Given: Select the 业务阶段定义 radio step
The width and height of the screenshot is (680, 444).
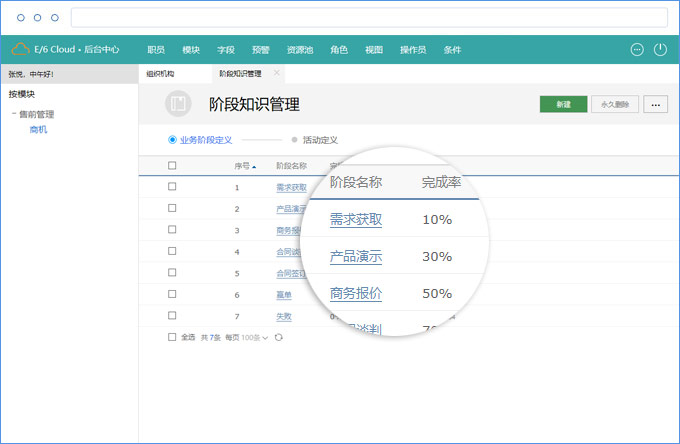Looking at the screenshot, I should pyautogui.click(x=172, y=140).
